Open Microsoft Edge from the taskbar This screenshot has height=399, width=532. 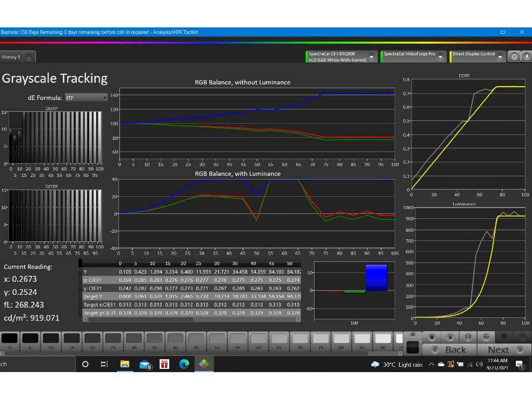point(184,364)
